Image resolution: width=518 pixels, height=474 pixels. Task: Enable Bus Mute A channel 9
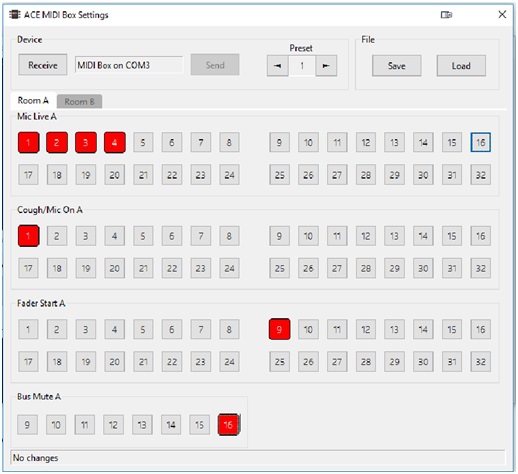click(x=27, y=425)
